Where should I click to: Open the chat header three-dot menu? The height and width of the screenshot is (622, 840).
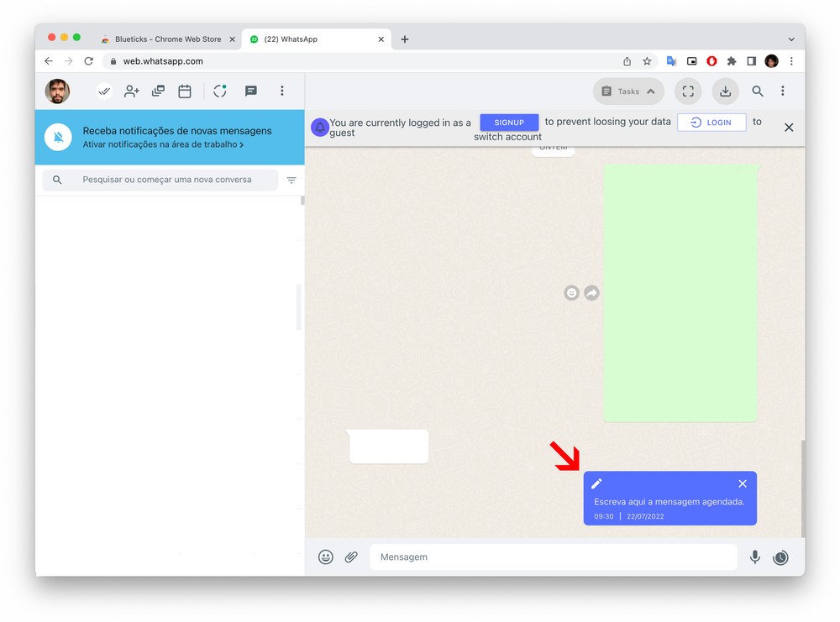tap(783, 91)
